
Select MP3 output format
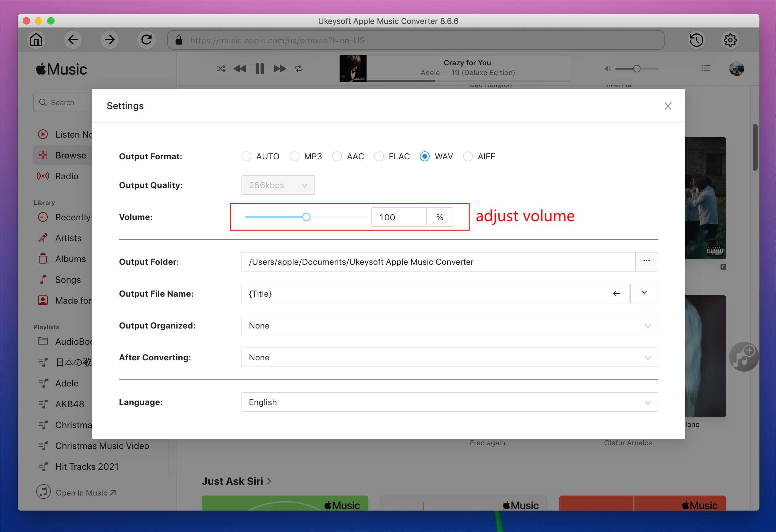(x=294, y=156)
